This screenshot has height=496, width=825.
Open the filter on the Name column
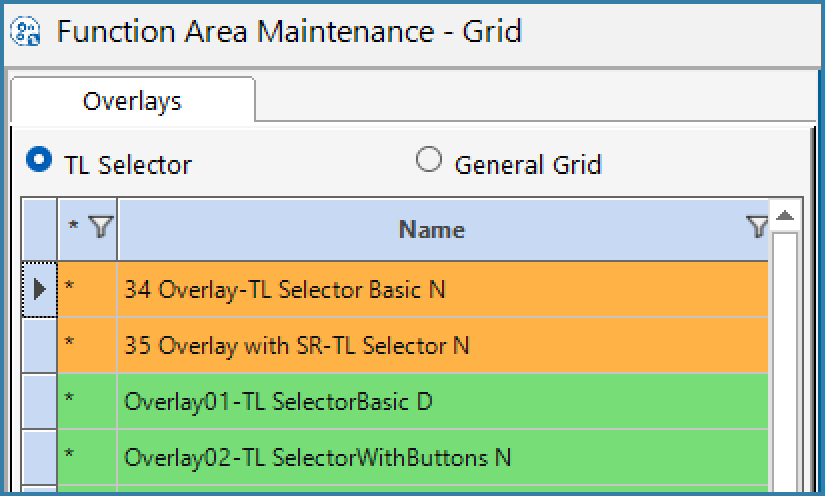pos(757,227)
